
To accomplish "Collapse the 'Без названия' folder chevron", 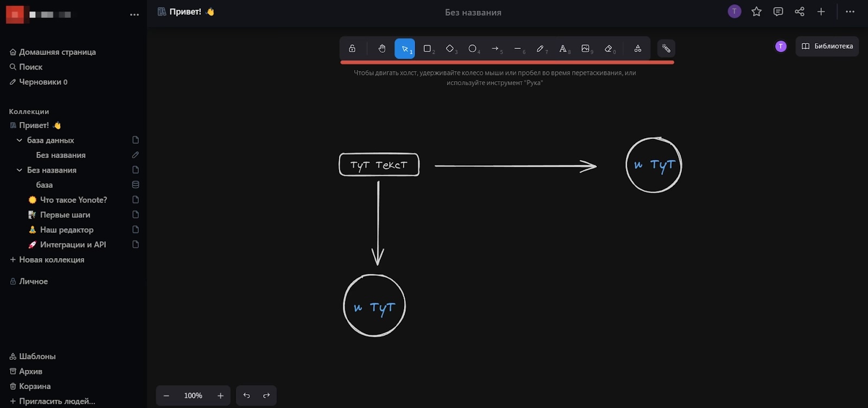I will (20, 170).
